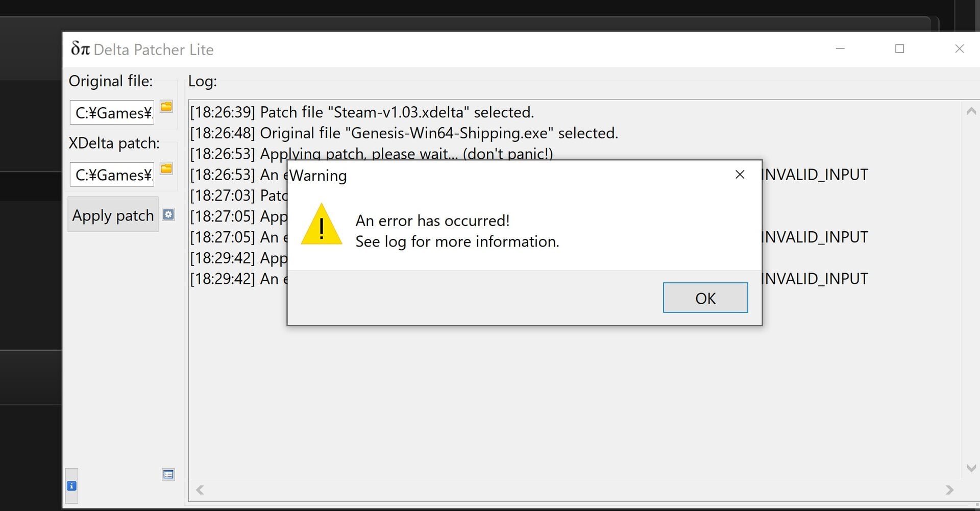
Task: Click the log horizontal scroll right arrow
Action: 949,490
